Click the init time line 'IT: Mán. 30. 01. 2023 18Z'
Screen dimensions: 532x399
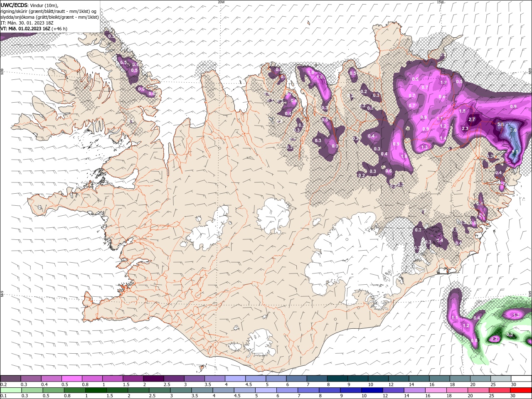click(27, 23)
